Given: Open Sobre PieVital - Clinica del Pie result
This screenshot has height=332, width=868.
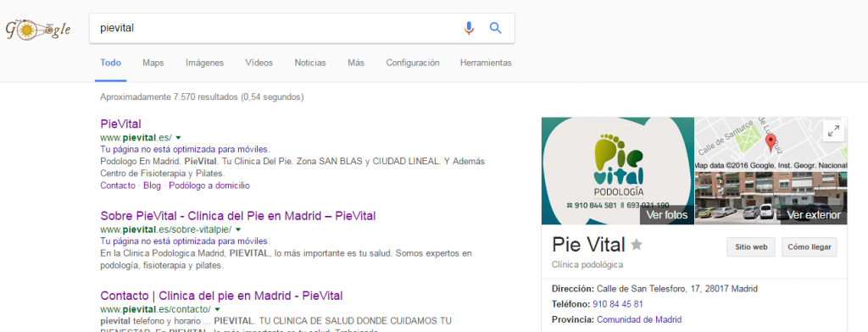Looking at the screenshot, I should [238, 216].
